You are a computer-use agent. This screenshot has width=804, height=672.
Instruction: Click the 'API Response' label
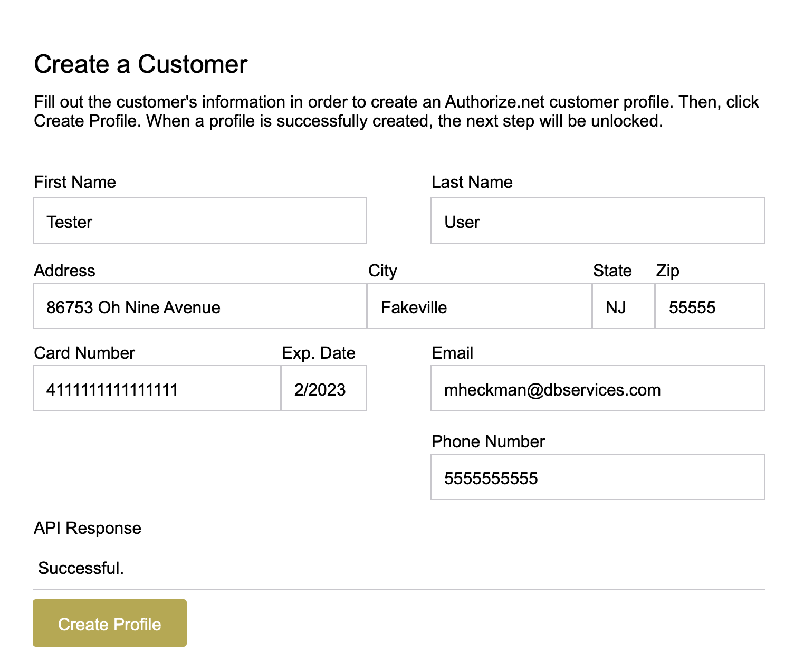[88, 528]
